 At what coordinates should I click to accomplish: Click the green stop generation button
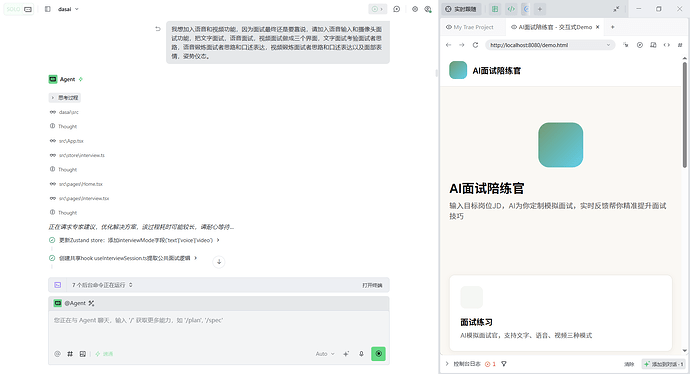378,354
